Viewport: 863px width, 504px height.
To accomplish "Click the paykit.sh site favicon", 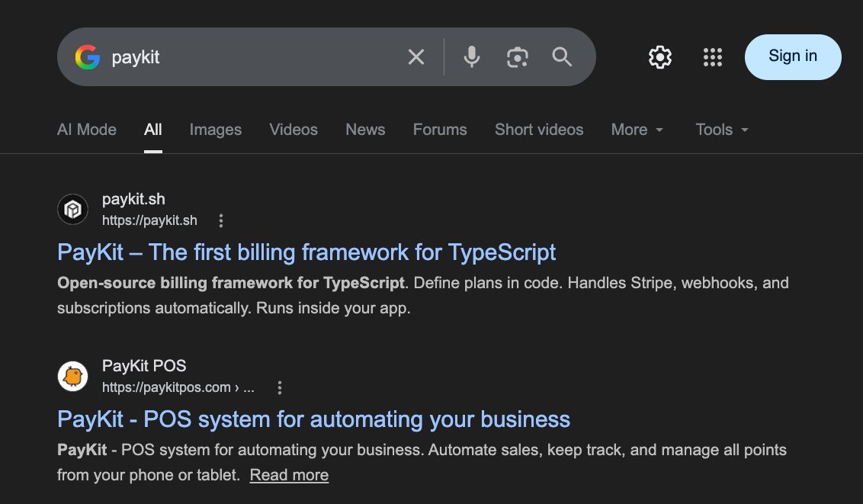I will (72, 209).
